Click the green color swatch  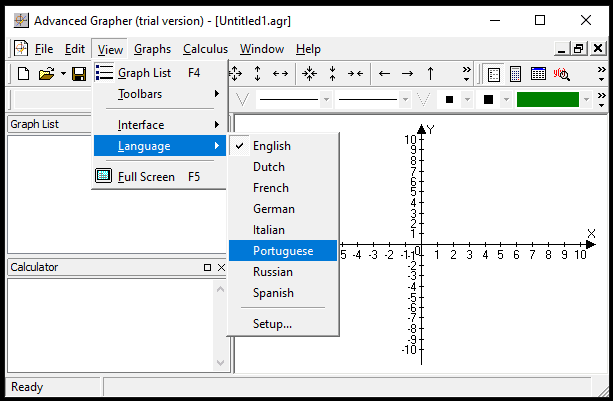(547, 99)
